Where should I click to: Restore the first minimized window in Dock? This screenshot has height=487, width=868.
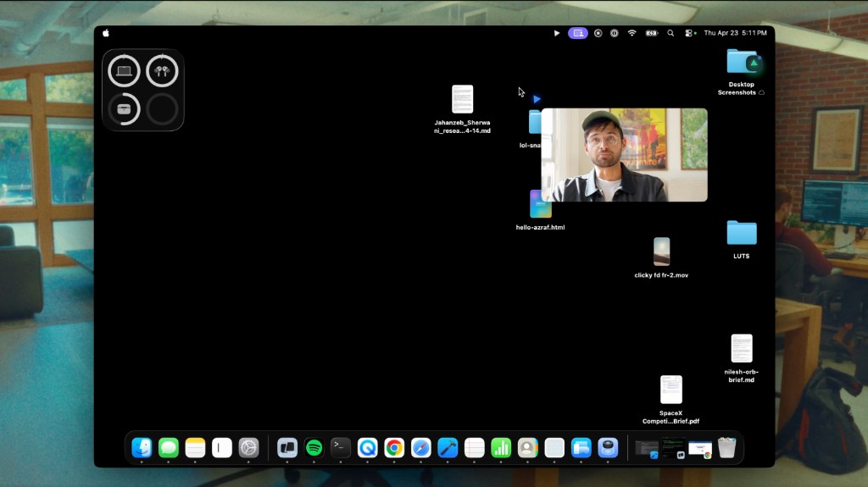tap(647, 449)
